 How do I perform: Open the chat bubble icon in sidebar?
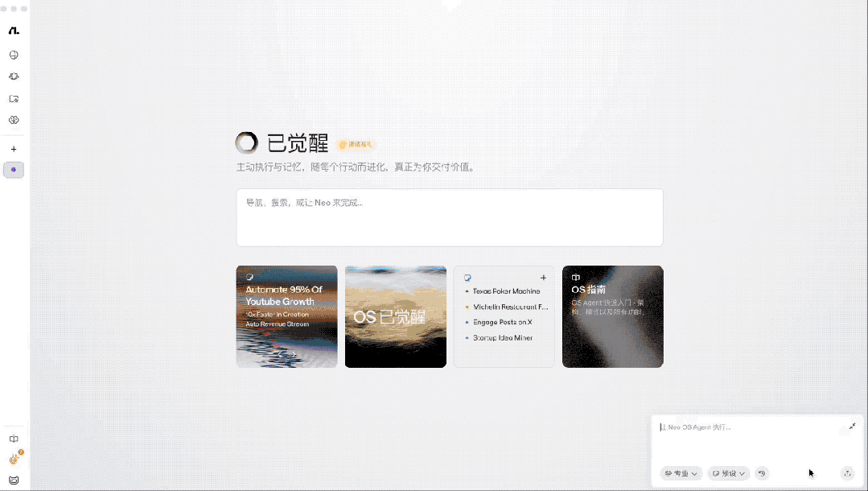tap(14, 55)
